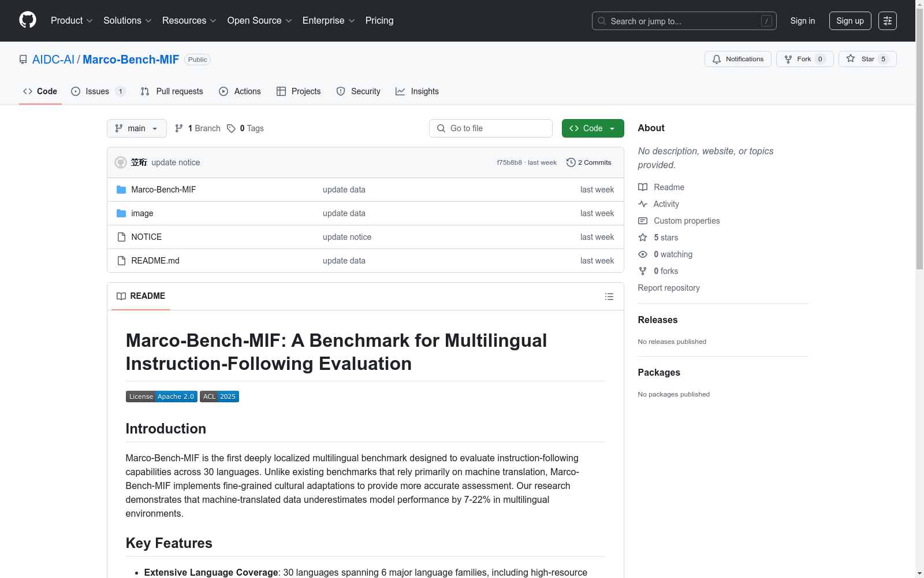Open the AIDC-AI organization link

pyautogui.click(x=53, y=60)
